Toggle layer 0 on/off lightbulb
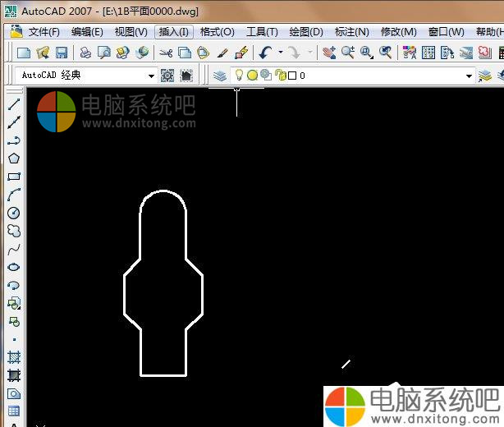504x427 pixels. [x=239, y=76]
